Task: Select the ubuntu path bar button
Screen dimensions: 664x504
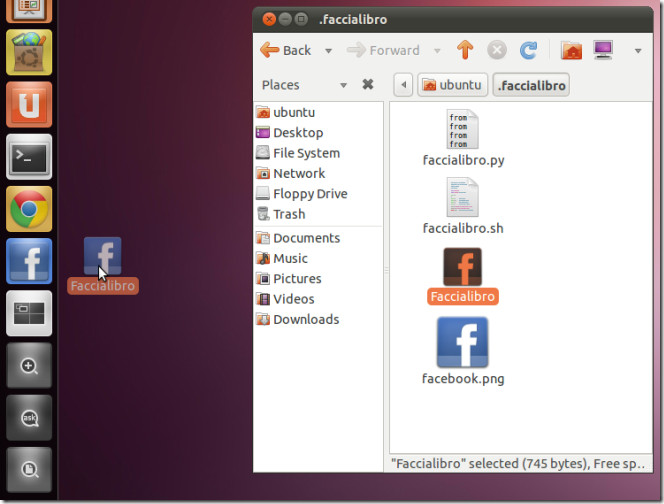Action: tap(452, 85)
